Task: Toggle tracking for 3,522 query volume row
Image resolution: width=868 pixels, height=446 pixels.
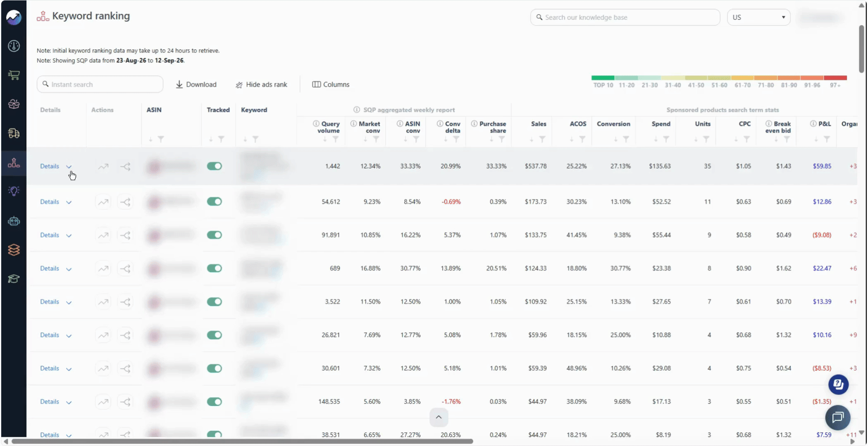Action: [x=215, y=302]
